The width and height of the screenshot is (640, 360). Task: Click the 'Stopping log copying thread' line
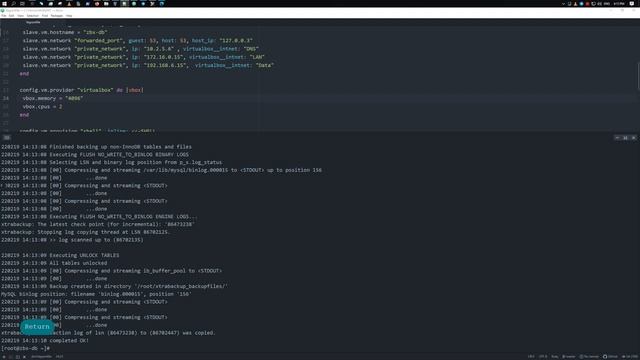(x=85, y=232)
